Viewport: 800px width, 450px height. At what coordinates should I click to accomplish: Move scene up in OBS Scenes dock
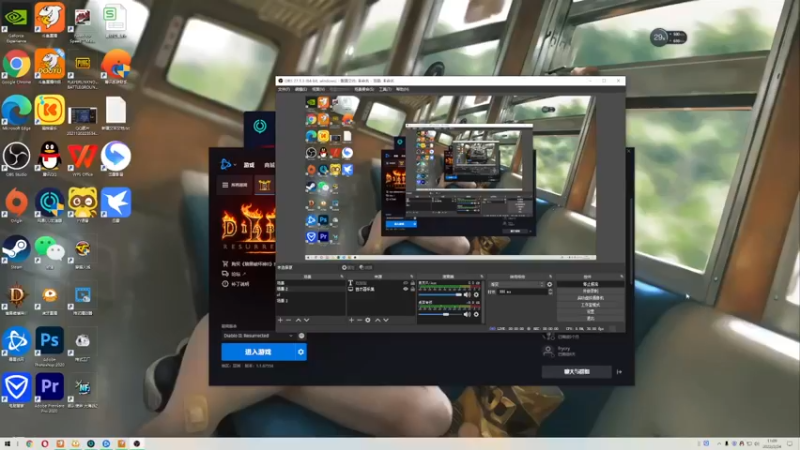click(x=298, y=320)
